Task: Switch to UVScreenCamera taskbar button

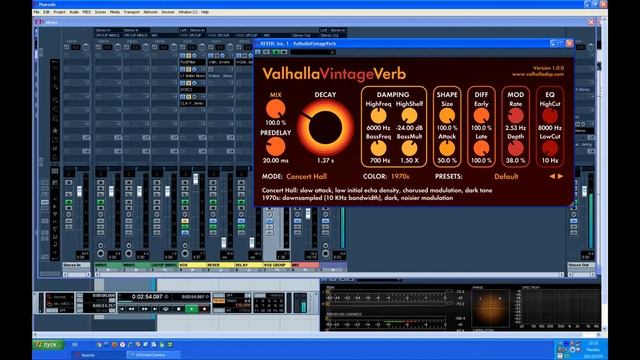Action: click(x=152, y=355)
